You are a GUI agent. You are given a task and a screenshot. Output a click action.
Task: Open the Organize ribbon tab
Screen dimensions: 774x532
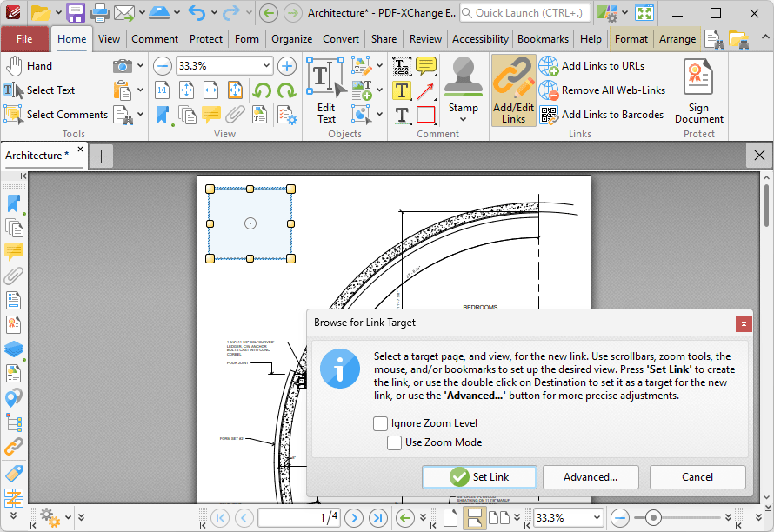[291, 39]
